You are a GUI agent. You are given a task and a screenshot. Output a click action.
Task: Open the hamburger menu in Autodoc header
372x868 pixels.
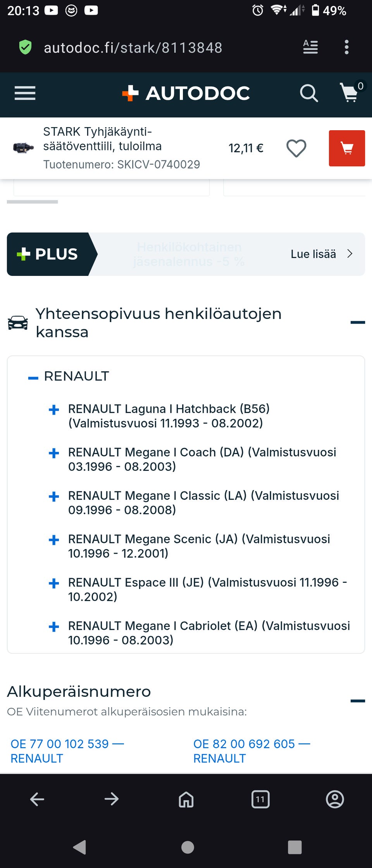(25, 93)
